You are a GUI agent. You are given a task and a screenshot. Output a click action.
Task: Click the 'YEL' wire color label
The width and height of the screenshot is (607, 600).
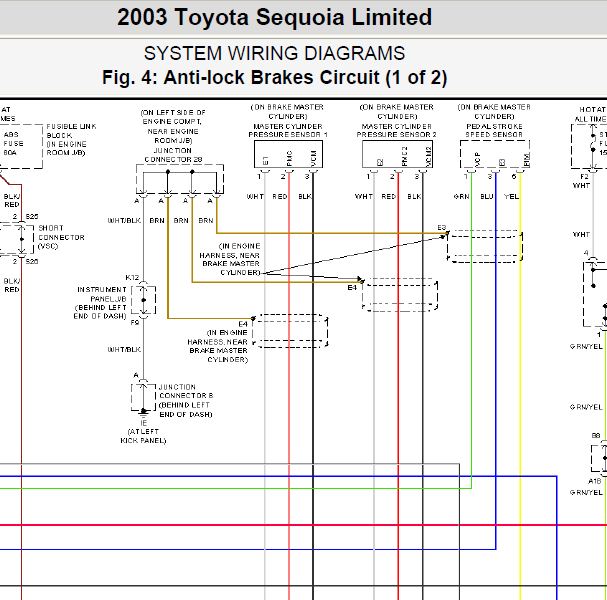point(511,197)
